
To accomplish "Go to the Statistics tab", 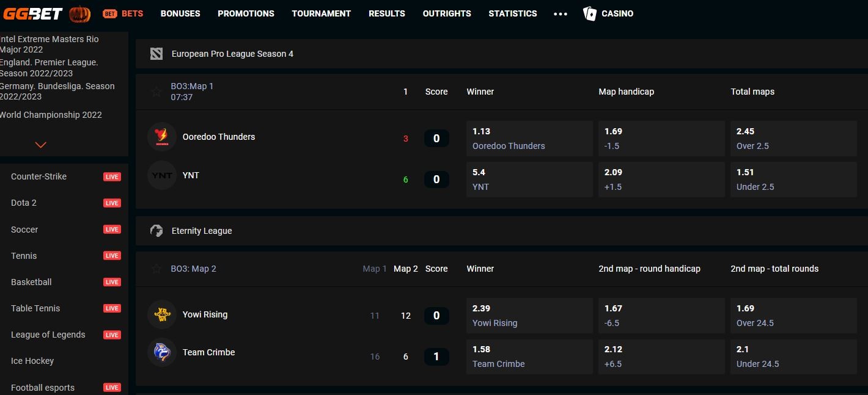I will 512,13.
